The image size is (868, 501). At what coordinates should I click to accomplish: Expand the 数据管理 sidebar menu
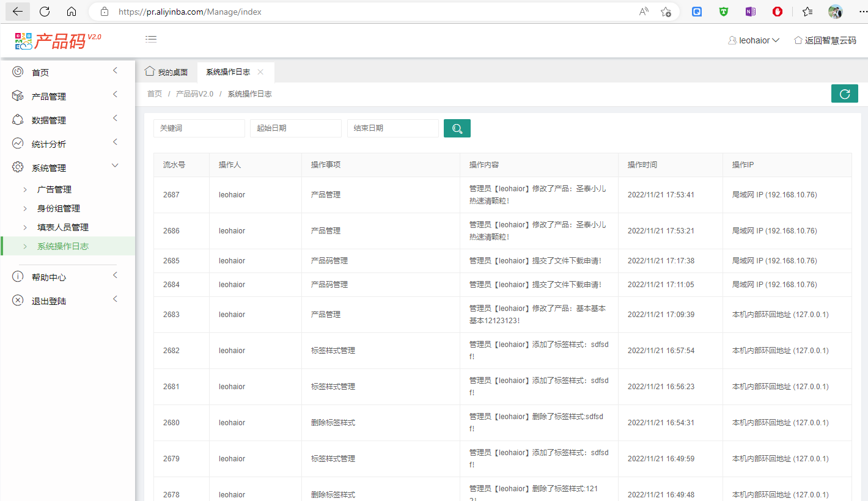tap(49, 120)
